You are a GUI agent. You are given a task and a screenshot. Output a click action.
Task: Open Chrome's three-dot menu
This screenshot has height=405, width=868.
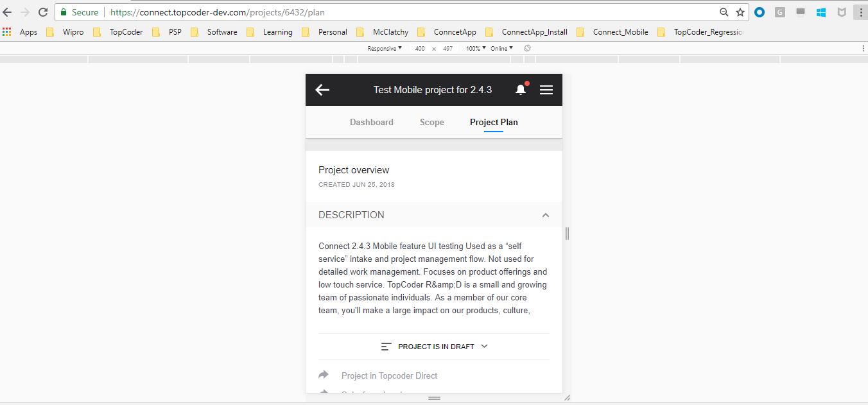tap(861, 12)
